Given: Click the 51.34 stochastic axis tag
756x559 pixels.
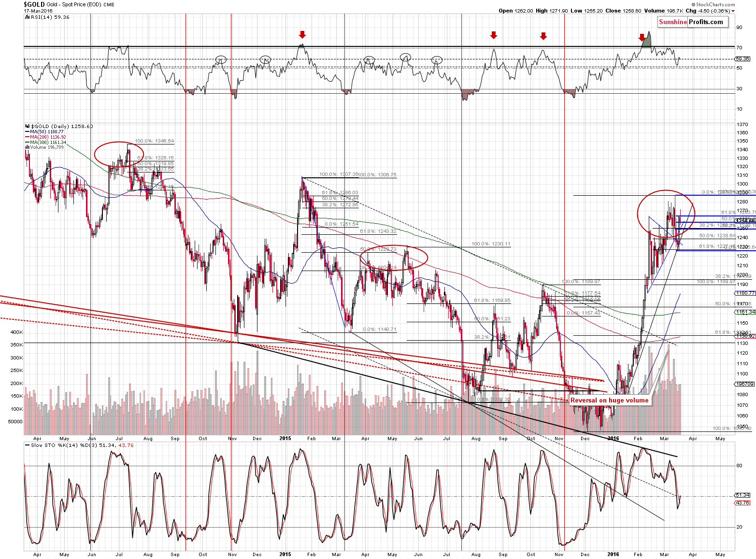Looking at the screenshot, I should pyautogui.click(x=742, y=495).
